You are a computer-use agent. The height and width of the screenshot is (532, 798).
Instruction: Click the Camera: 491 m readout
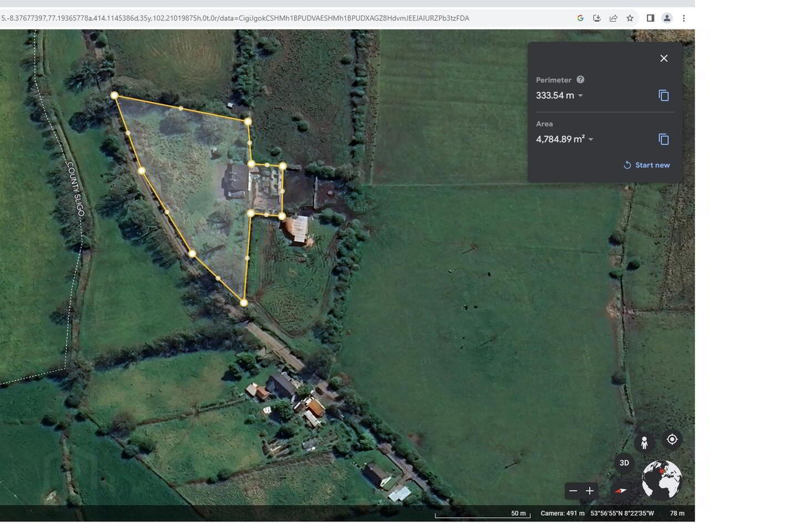[562, 514]
